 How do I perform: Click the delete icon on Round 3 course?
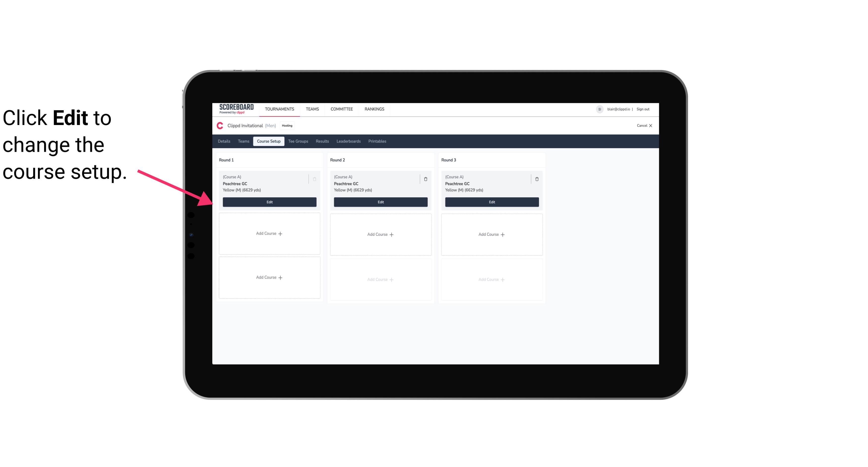click(x=537, y=178)
